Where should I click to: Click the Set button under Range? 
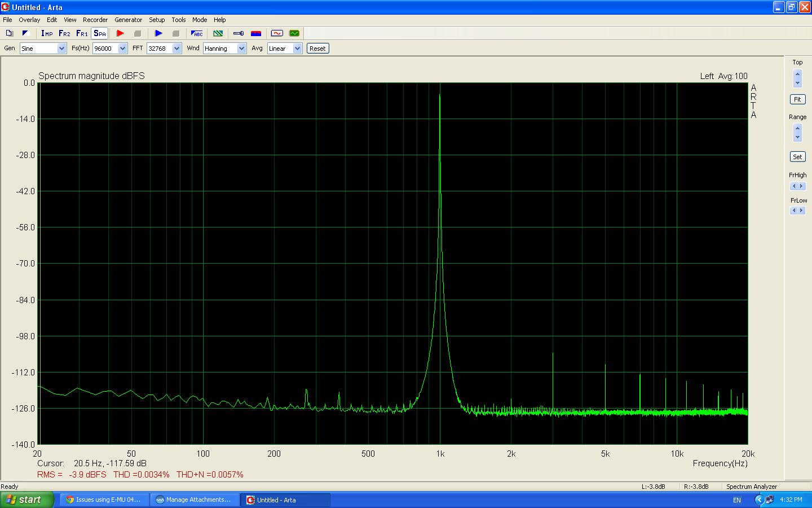pyautogui.click(x=797, y=157)
